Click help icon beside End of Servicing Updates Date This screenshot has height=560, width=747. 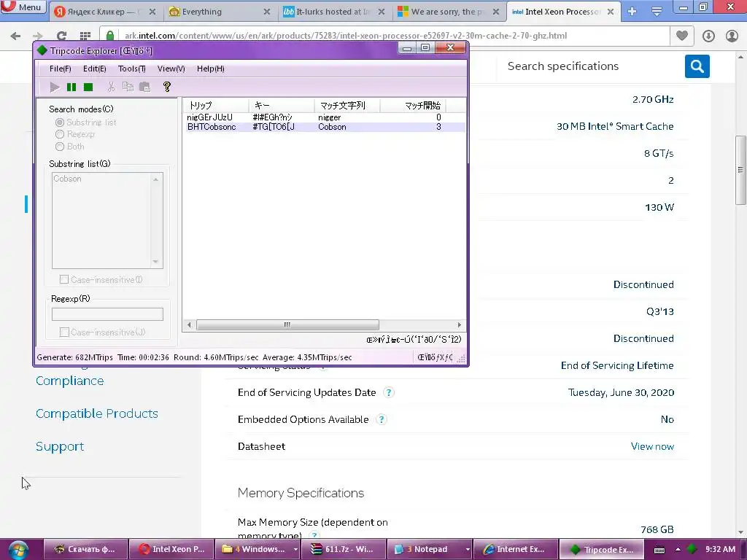[389, 392]
